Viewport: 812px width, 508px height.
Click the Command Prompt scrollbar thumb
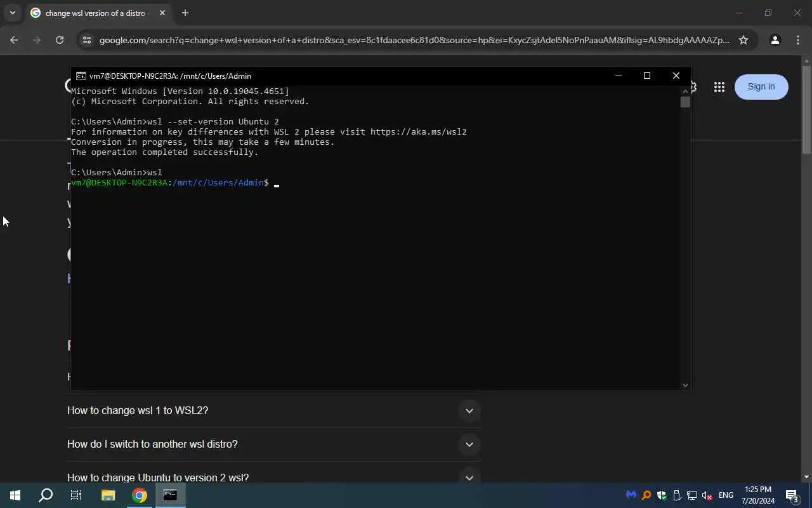(685, 102)
